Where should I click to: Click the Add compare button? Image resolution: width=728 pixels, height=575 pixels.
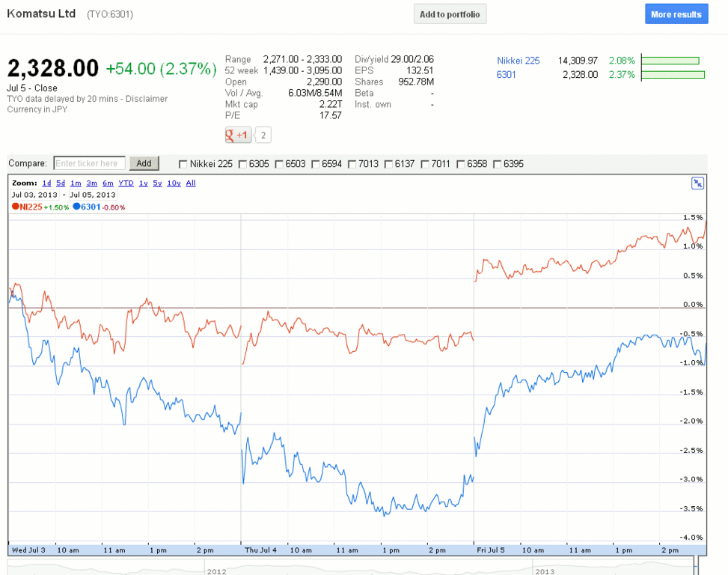144,163
